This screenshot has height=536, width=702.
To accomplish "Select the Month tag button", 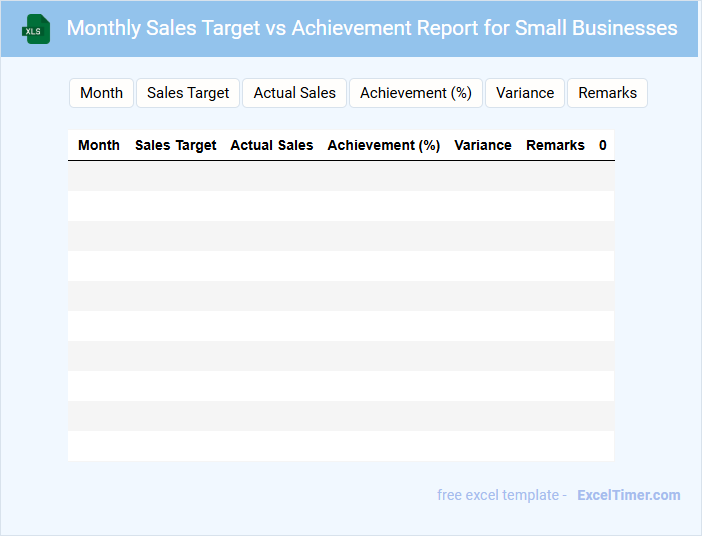I will (x=101, y=93).
